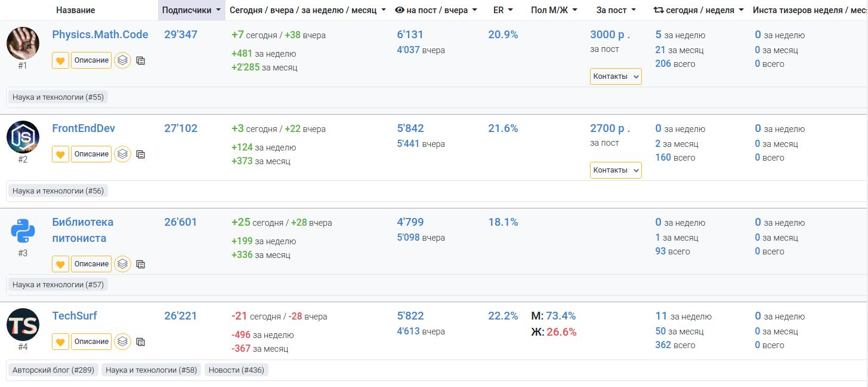Open the ER column header menu
868x387 pixels.
[x=503, y=10]
